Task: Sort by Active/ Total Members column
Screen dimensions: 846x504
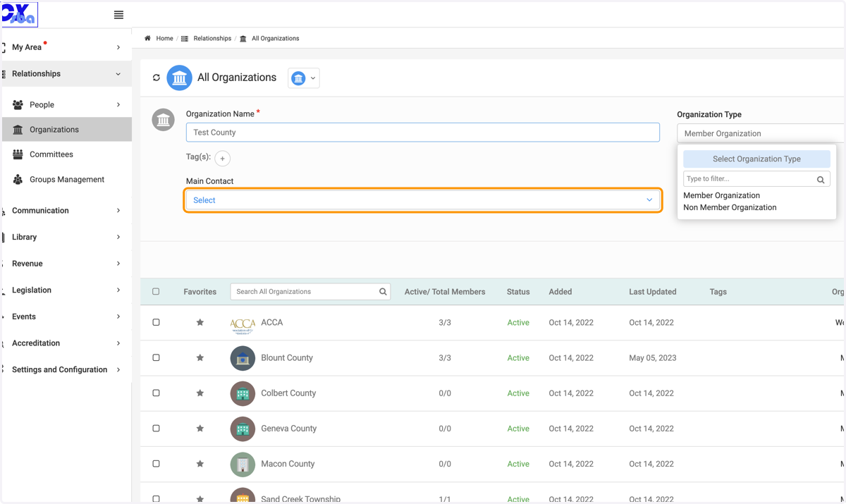Action: click(445, 292)
